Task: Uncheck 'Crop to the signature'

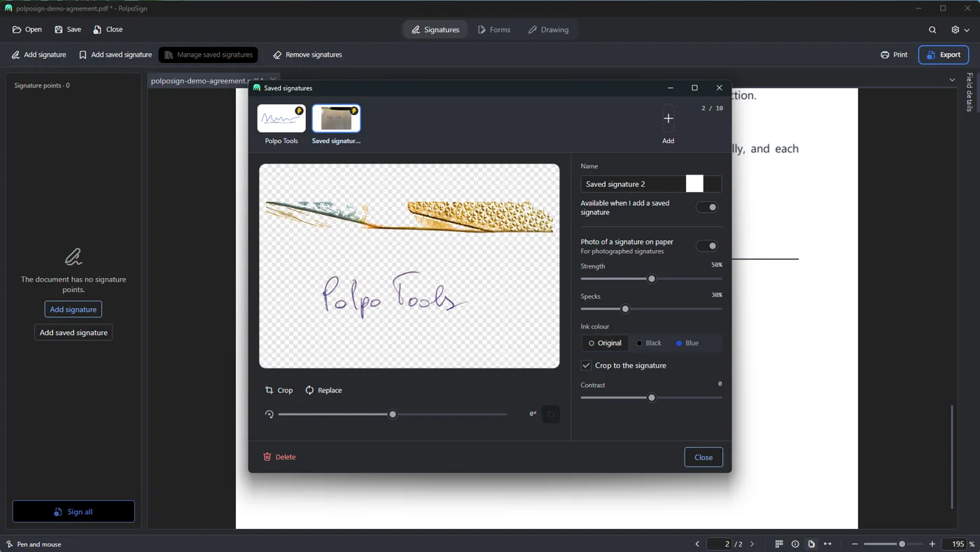Action: click(586, 366)
